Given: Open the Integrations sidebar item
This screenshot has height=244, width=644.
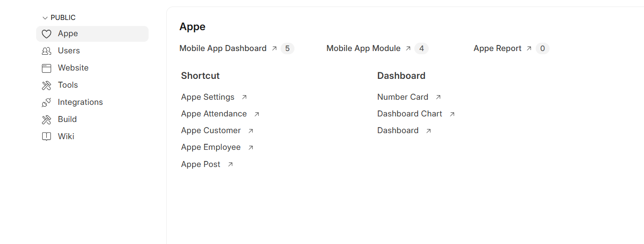Looking at the screenshot, I should [x=80, y=102].
